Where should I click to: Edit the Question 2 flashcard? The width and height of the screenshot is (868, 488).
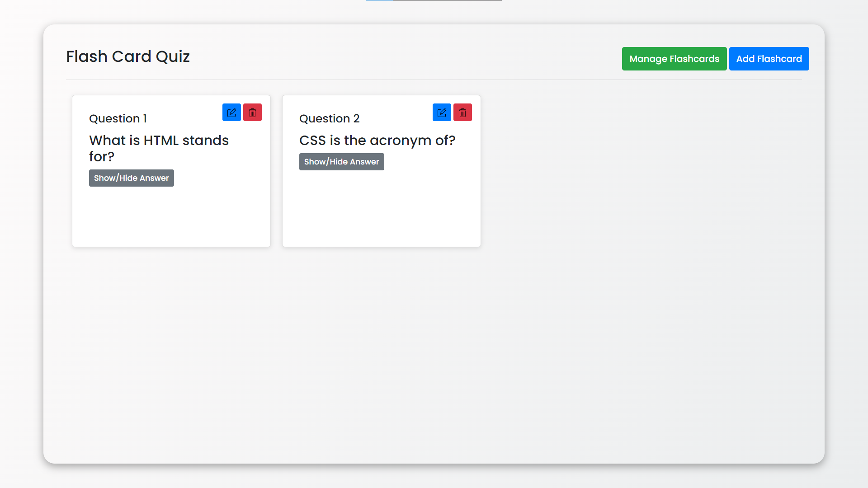pos(442,113)
